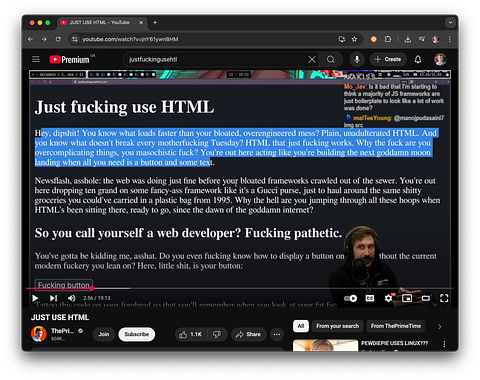Open new browser tab with plus
The height and width of the screenshot is (380, 480).
[155, 23]
